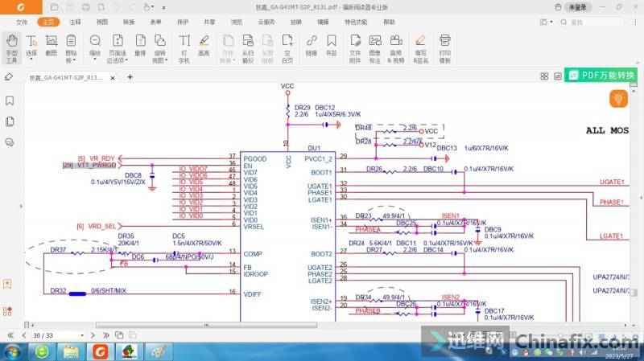Open the Zoom tool dropdown

95,47
